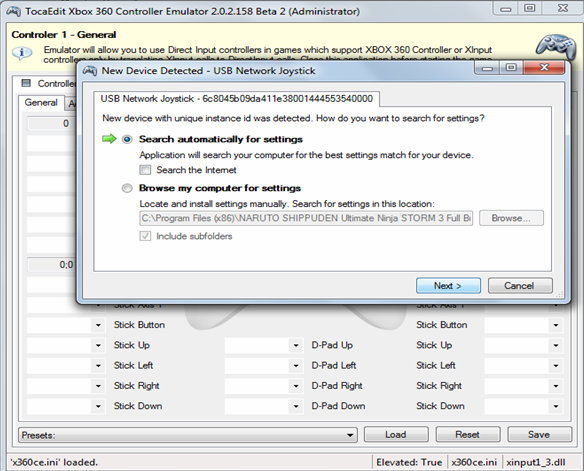Select Browse my computer for settings option
The image size is (584, 471).
tap(127, 188)
